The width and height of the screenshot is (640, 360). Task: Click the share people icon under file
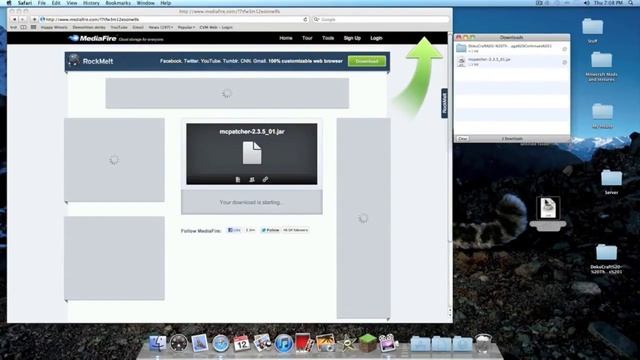pyautogui.click(x=252, y=179)
